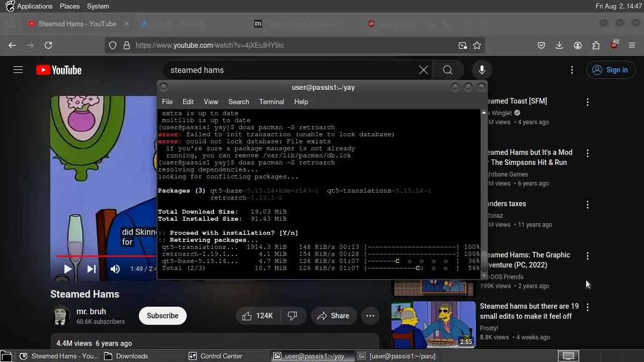
Task: Open the tracking protection shield icon
Action: [x=113, y=45]
